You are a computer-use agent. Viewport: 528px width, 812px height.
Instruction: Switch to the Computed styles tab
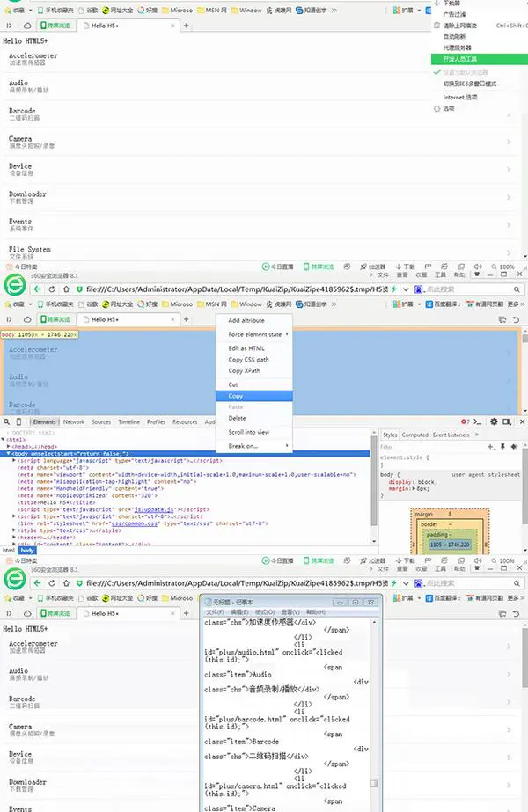415,435
